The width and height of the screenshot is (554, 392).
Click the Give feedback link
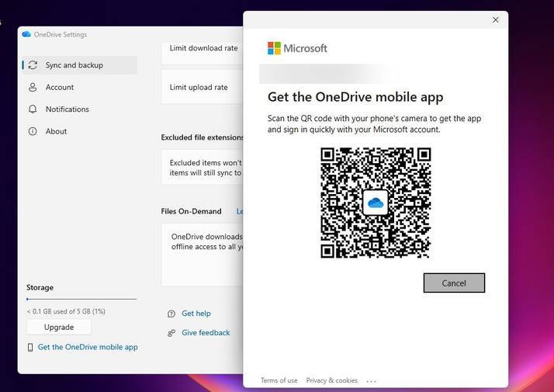pos(206,333)
